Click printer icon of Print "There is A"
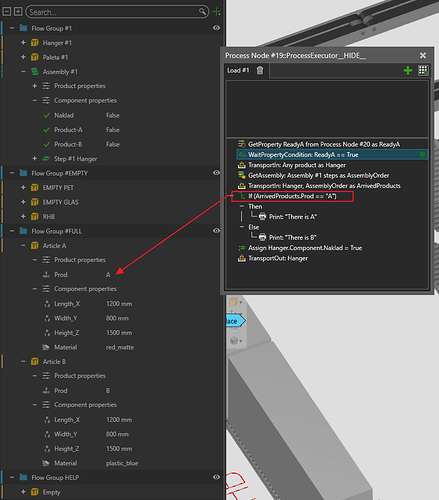 (263, 217)
